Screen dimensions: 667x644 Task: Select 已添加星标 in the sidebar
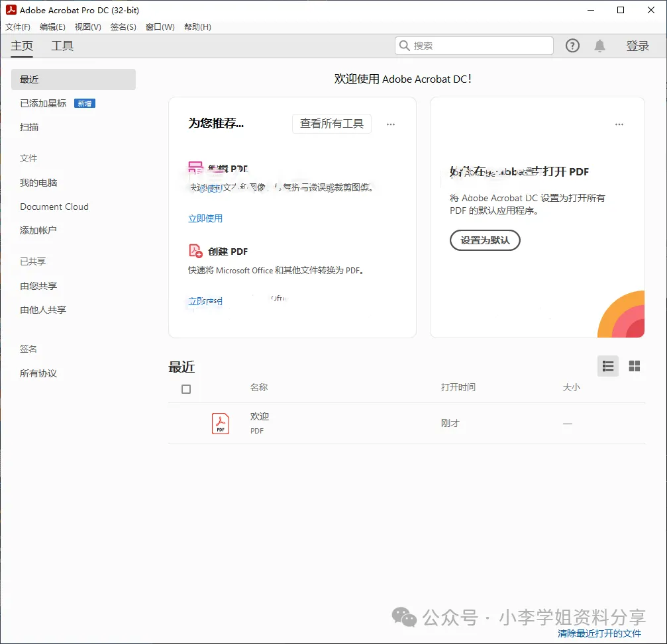coord(43,103)
